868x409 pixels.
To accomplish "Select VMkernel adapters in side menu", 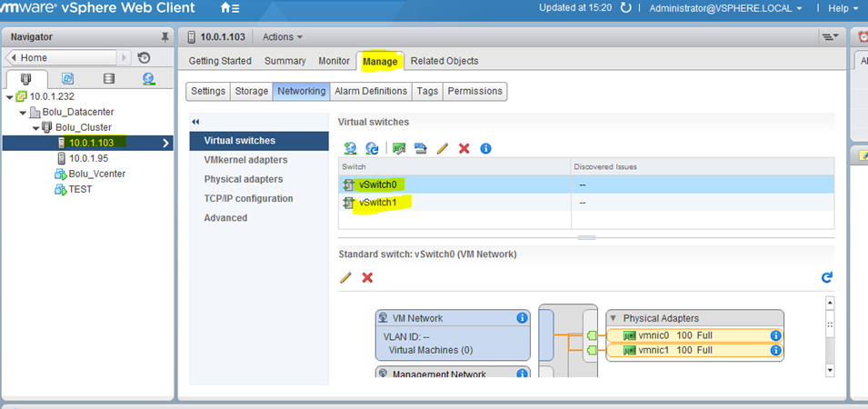I will pyautogui.click(x=259, y=160).
